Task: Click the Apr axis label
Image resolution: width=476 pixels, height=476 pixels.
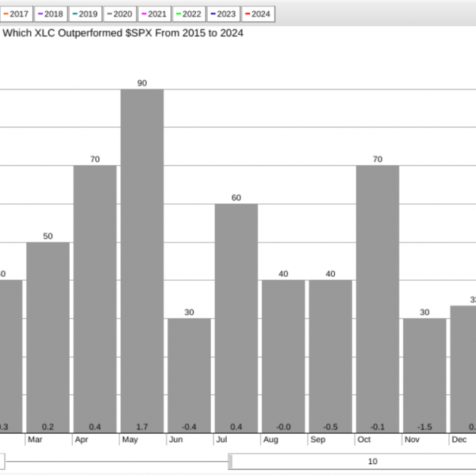Action: point(82,440)
